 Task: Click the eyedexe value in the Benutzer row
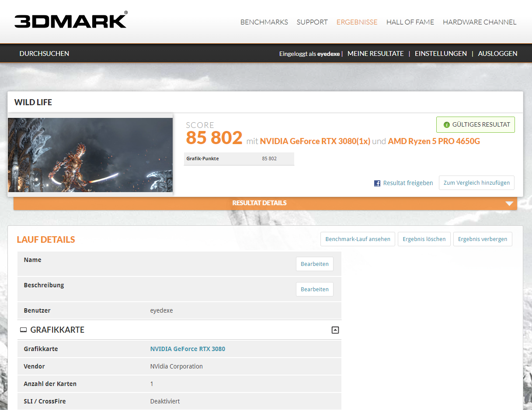tap(162, 311)
